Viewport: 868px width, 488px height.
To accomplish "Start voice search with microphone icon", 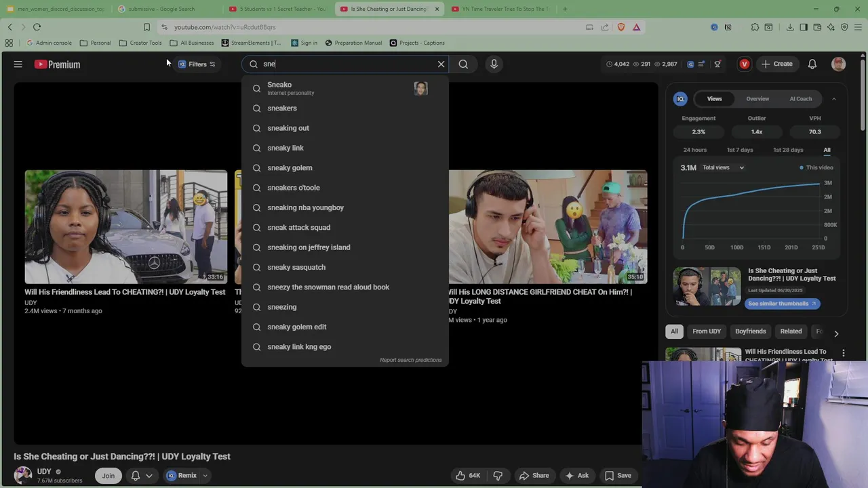I will 494,64.
